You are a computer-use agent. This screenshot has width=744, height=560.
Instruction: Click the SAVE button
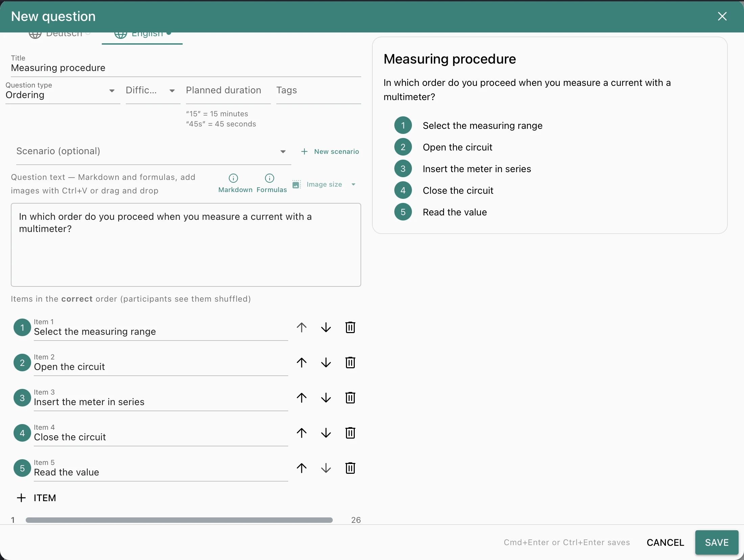point(717,542)
